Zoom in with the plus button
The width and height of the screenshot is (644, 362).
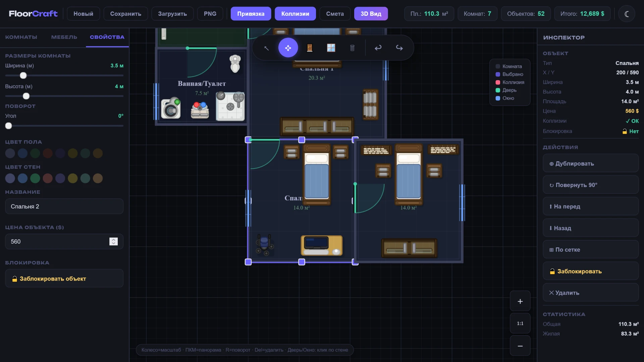tap(520, 301)
